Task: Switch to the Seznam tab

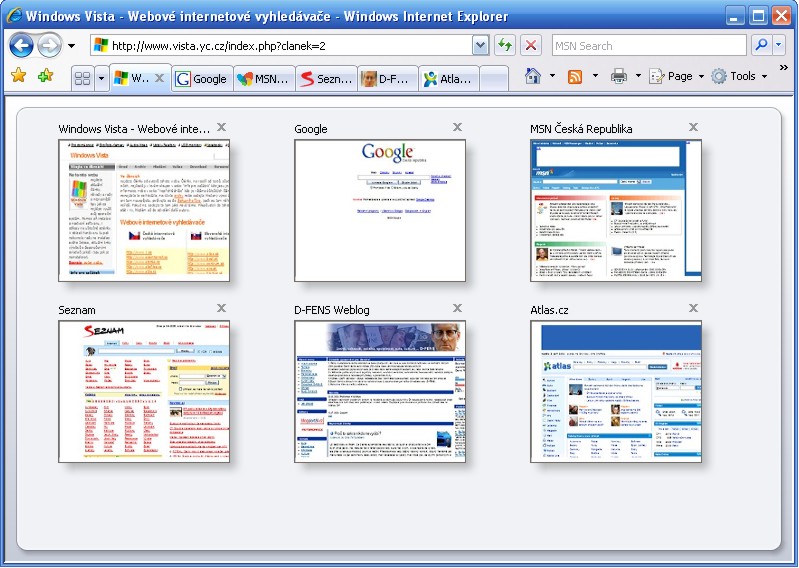Action: [x=327, y=79]
